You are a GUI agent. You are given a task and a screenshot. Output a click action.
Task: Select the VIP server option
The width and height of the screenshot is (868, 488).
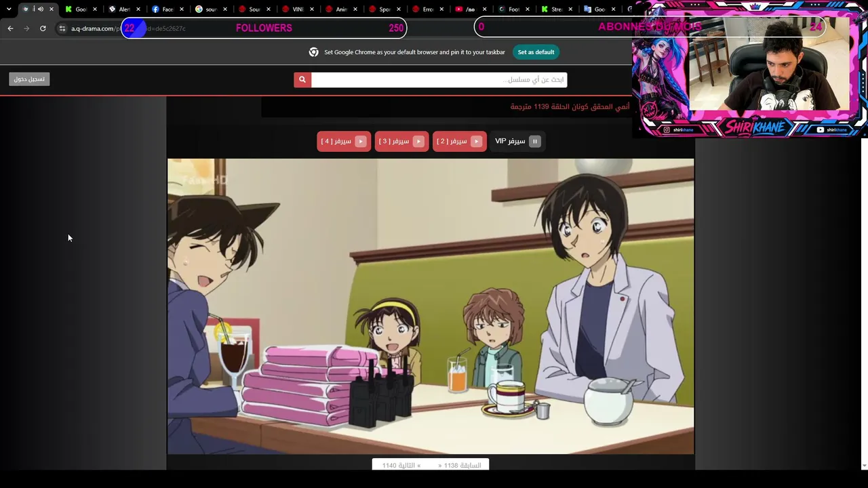tap(517, 141)
